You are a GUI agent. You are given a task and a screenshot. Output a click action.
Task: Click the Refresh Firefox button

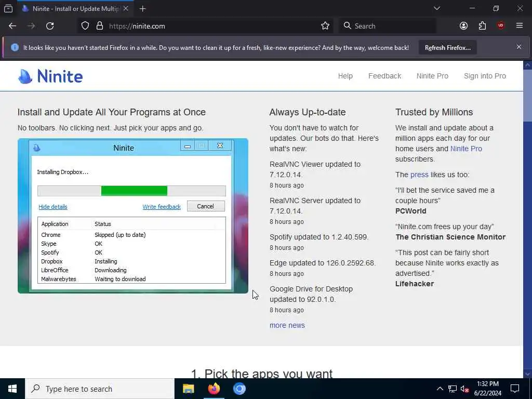447,48
